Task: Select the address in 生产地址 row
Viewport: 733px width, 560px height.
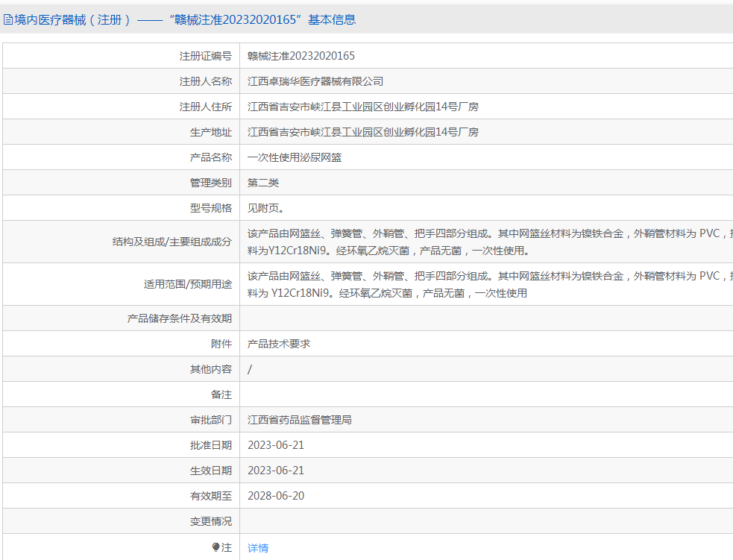Action: [363, 132]
